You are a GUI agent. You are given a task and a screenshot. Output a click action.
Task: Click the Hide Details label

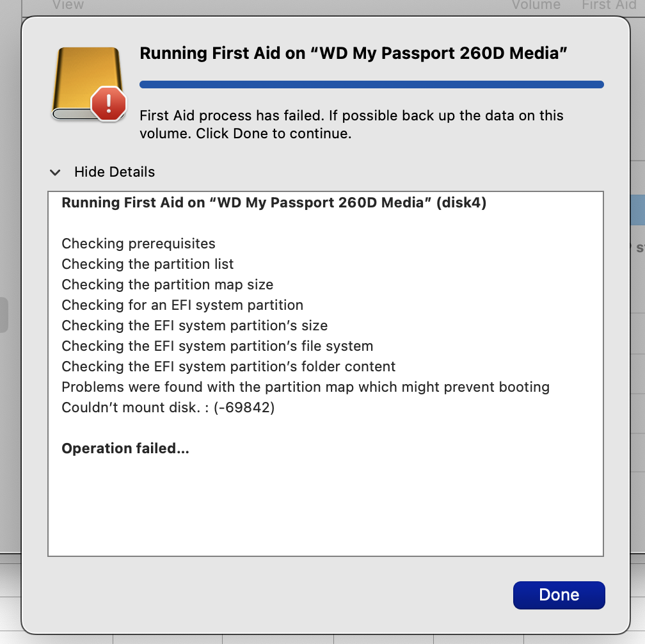pyautogui.click(x=115, y=172)
